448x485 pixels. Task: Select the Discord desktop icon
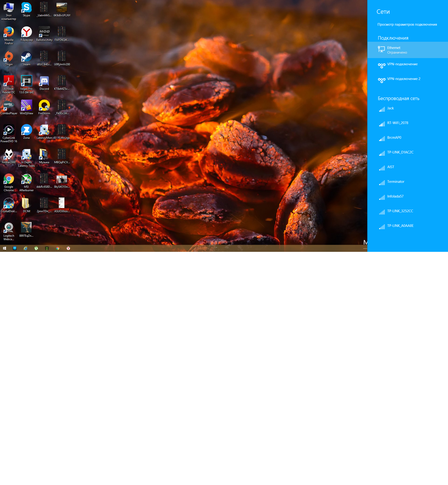(44, 81)
